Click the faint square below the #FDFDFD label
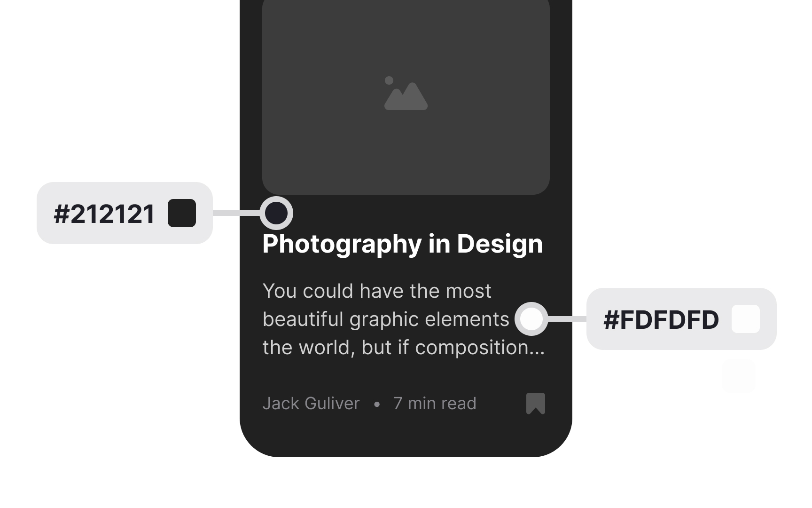This screenshot has width=812, height=508. [739, 376]
